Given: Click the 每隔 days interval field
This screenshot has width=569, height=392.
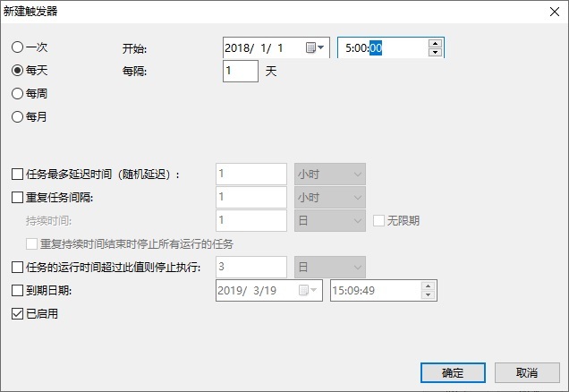Looking at the screenshot, I should tap(241, 71).
